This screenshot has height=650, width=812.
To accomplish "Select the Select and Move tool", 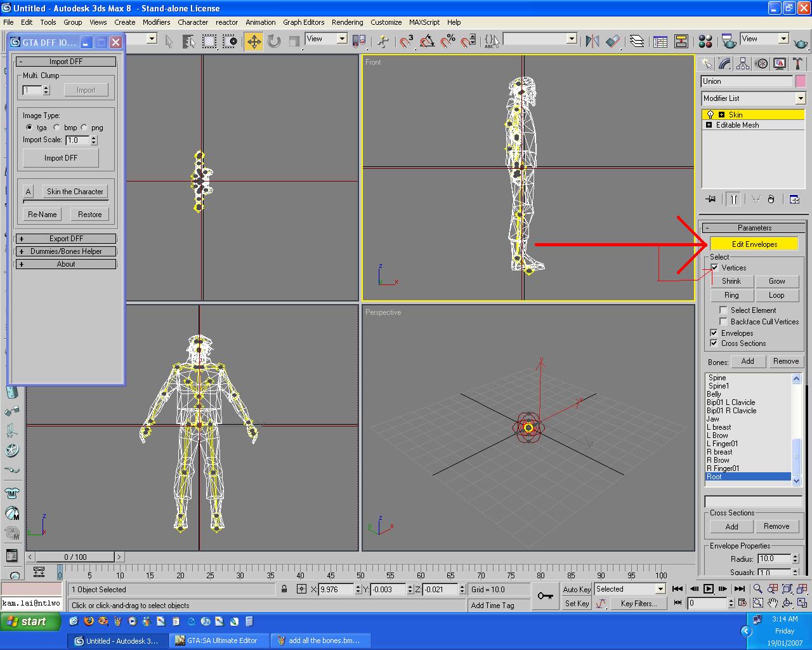I will (x=254, y=42).
